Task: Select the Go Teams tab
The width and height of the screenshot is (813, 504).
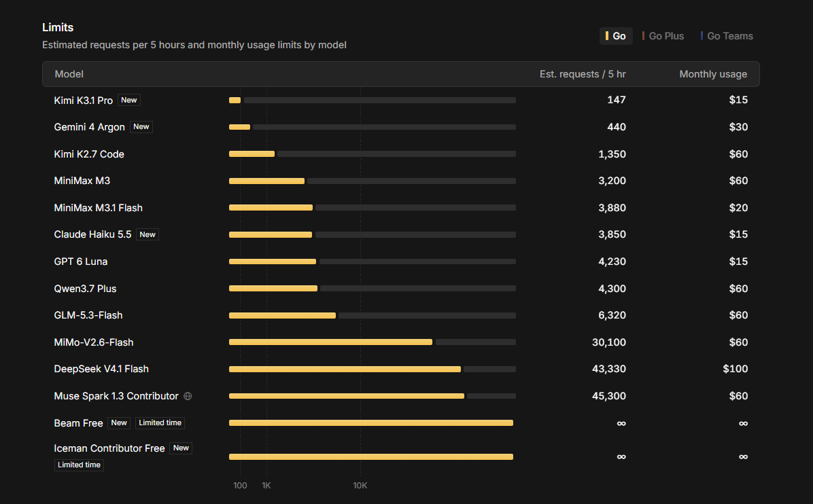Action: 727,36
